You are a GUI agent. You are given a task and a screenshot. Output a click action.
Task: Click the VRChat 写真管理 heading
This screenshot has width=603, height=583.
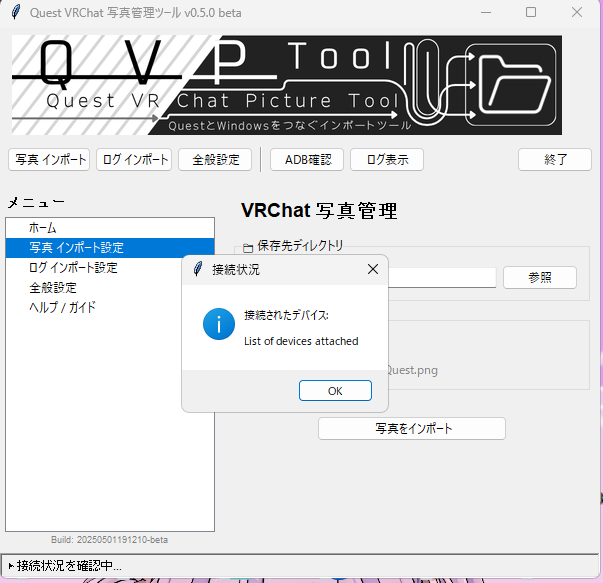pyautogui.click(x=319, y=211)
